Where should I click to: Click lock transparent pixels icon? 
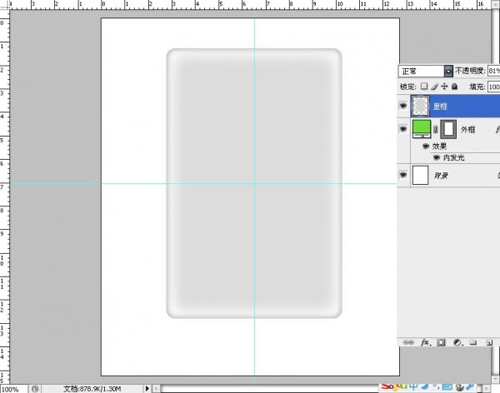[424, 86]
